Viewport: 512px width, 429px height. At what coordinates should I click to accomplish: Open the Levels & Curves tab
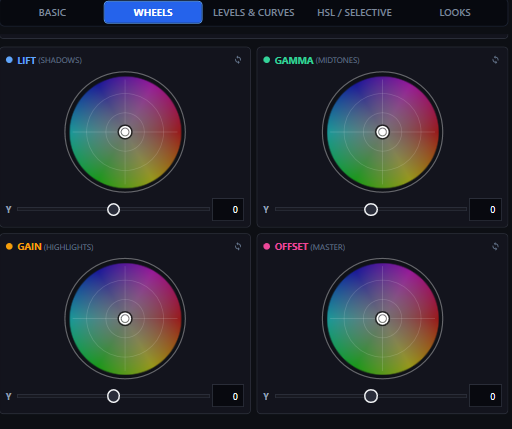[x=254, y=13]
